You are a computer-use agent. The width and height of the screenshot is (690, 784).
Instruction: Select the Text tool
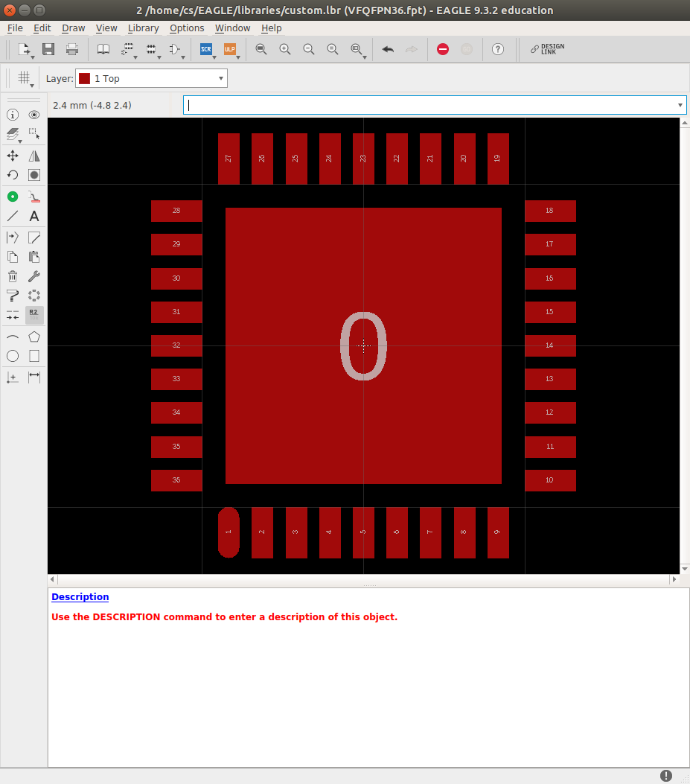click(x=34, y=216)
